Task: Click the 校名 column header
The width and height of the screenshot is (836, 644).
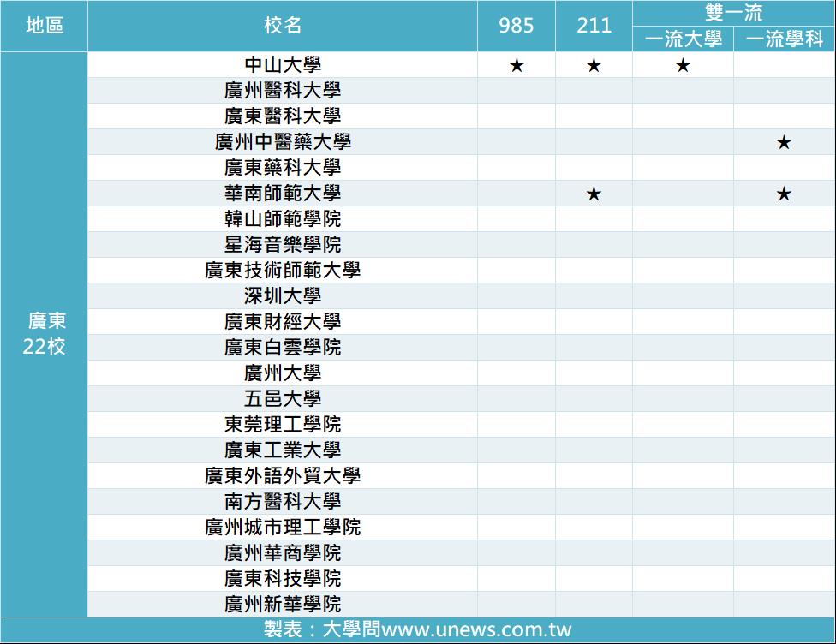Action: (x=283, y=26)
